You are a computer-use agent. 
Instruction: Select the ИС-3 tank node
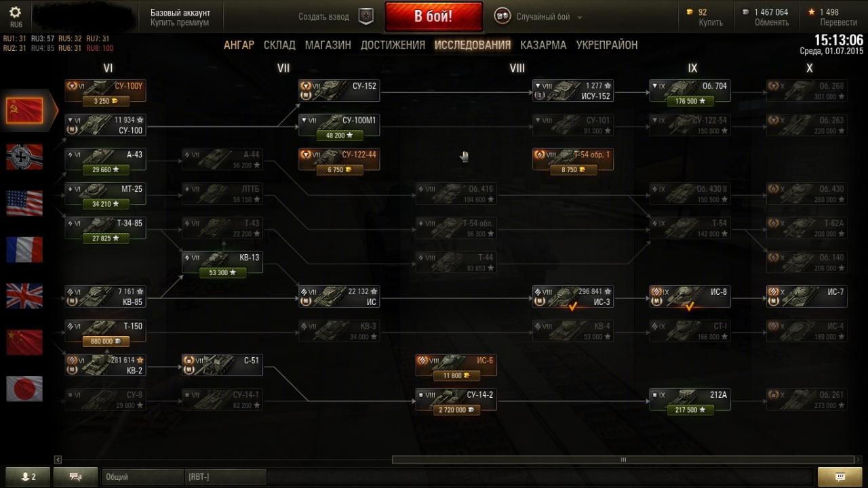[573, 297]
